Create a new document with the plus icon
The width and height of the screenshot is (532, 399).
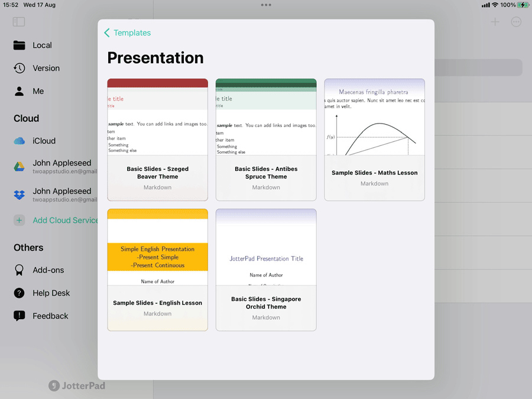click(x=495, y=21)
